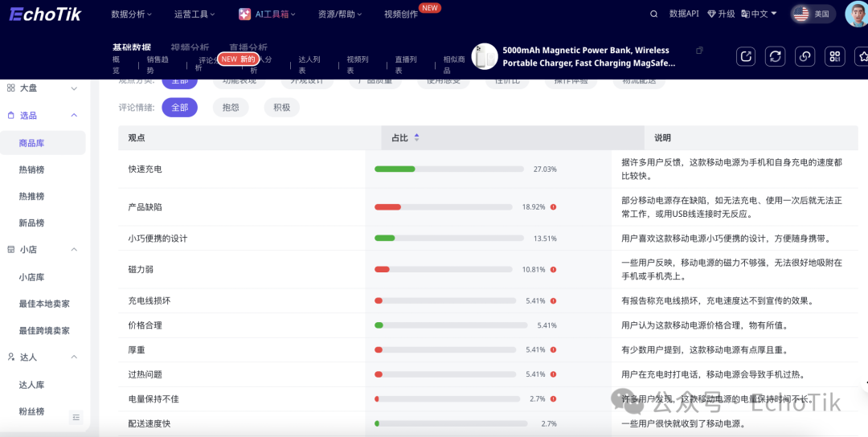Viewport: 868px width, 437px height.
Task: Open the 资源/帮助 dropdown menu
Action: coord(339,14)
